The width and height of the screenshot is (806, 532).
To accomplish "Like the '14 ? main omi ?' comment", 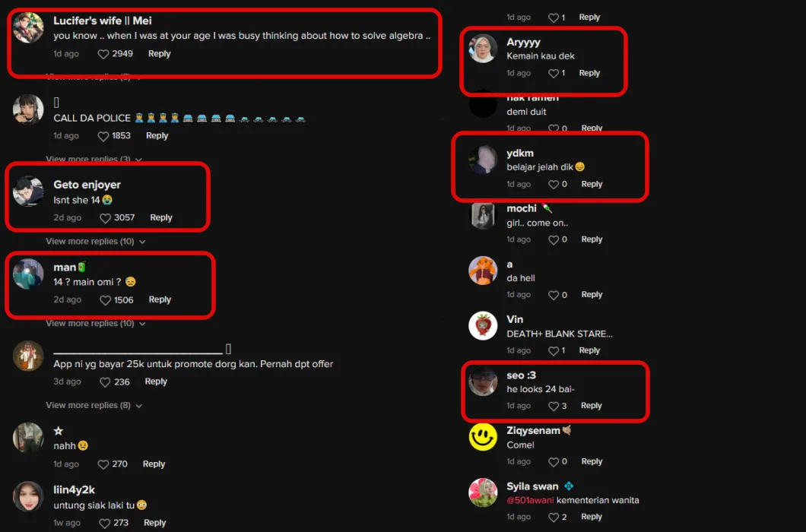I will point(106,300).
